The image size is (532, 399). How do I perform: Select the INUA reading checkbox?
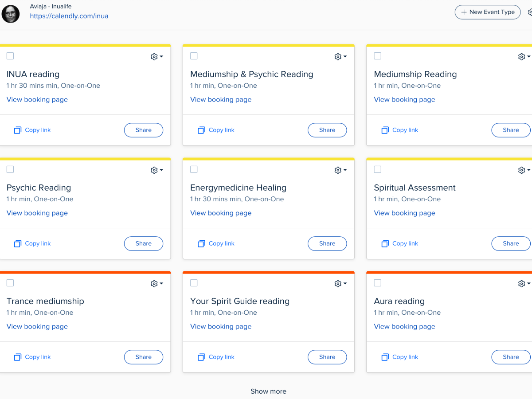point(10,56)
